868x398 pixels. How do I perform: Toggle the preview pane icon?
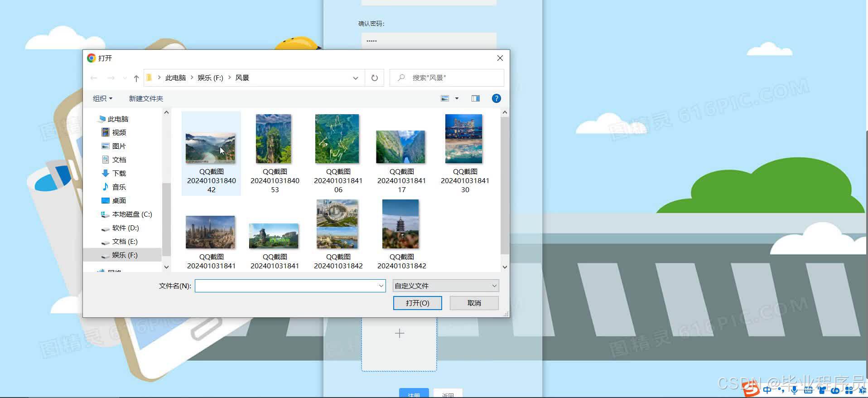(476, 98)
